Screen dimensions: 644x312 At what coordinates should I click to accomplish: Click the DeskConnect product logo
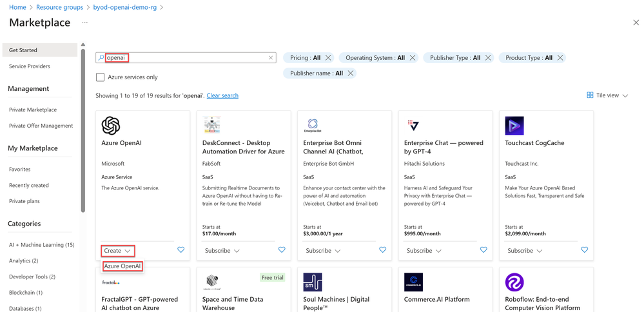pos(211,125)
